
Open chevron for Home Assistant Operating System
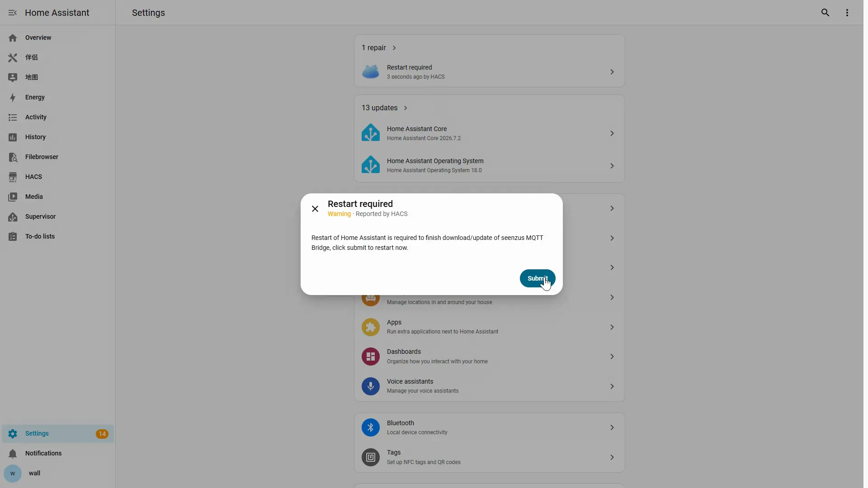[612, 166]
